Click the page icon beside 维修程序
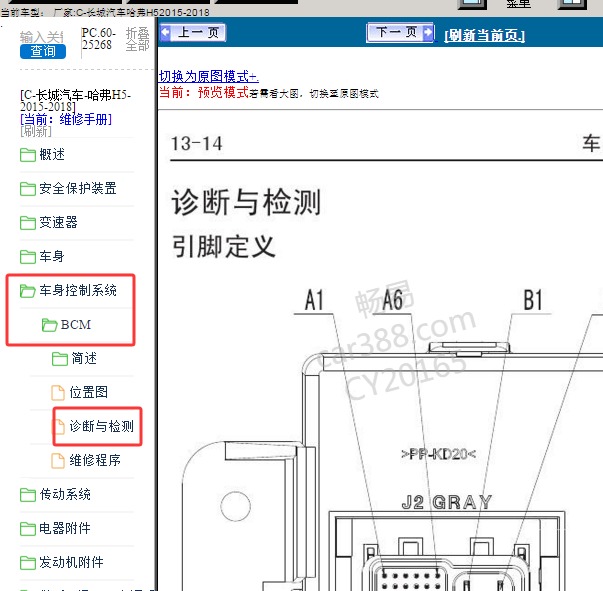This screenshot has height=591, width=603. click(x=58, y=460)
